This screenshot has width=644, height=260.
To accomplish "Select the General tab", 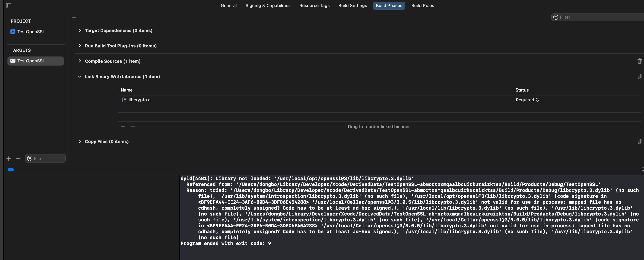I will (229, 5).
